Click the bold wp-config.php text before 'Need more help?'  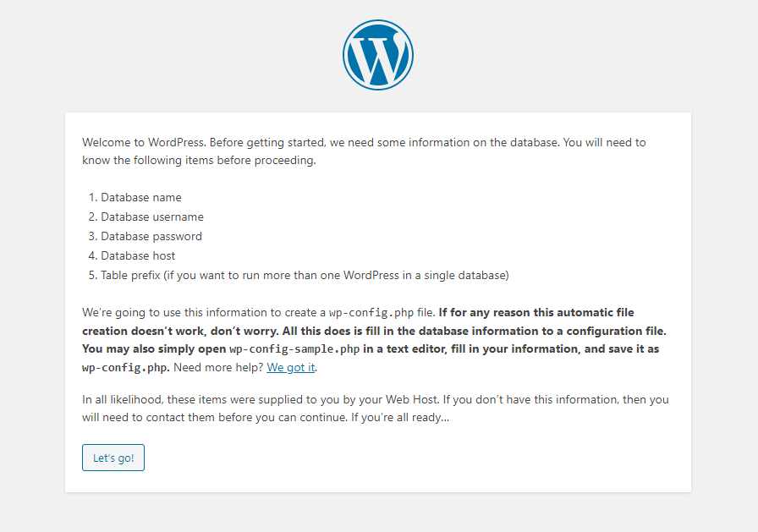tap(126, 367)
